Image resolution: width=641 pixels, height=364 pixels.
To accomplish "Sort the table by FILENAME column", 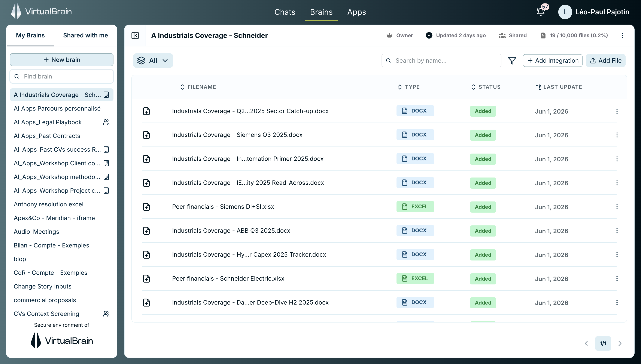I will point(198,87).
